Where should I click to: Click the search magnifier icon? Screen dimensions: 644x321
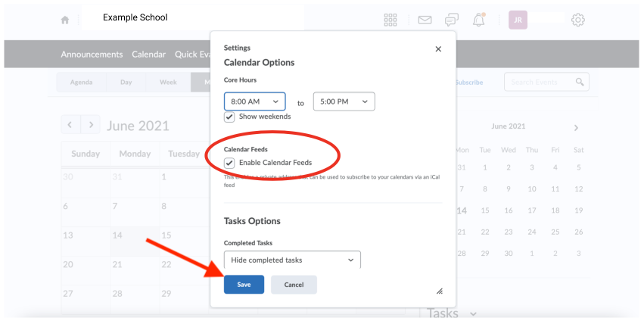580,82
